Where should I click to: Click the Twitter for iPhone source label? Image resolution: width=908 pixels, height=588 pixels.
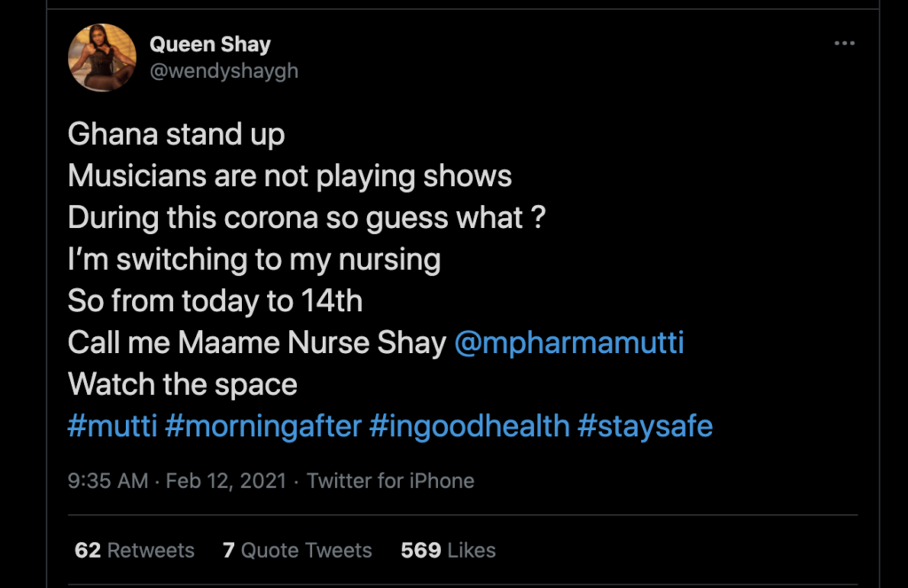390,481
